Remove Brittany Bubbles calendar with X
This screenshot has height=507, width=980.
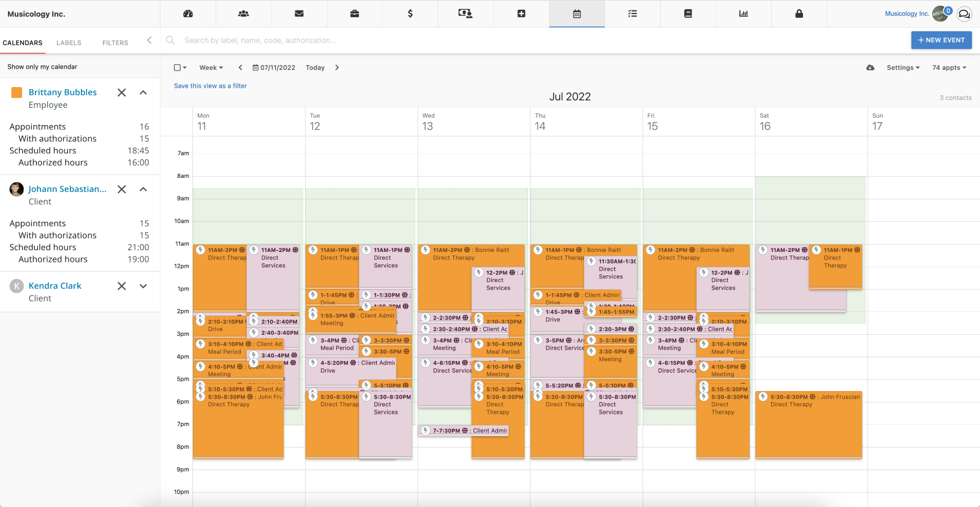122,93
